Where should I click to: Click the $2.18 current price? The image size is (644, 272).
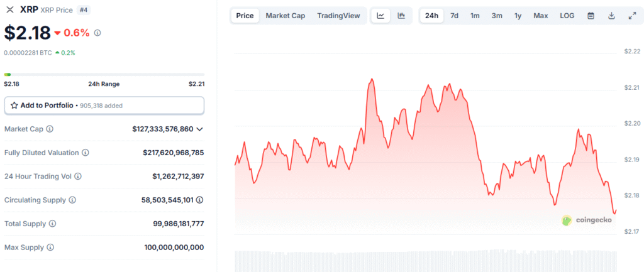28,33
